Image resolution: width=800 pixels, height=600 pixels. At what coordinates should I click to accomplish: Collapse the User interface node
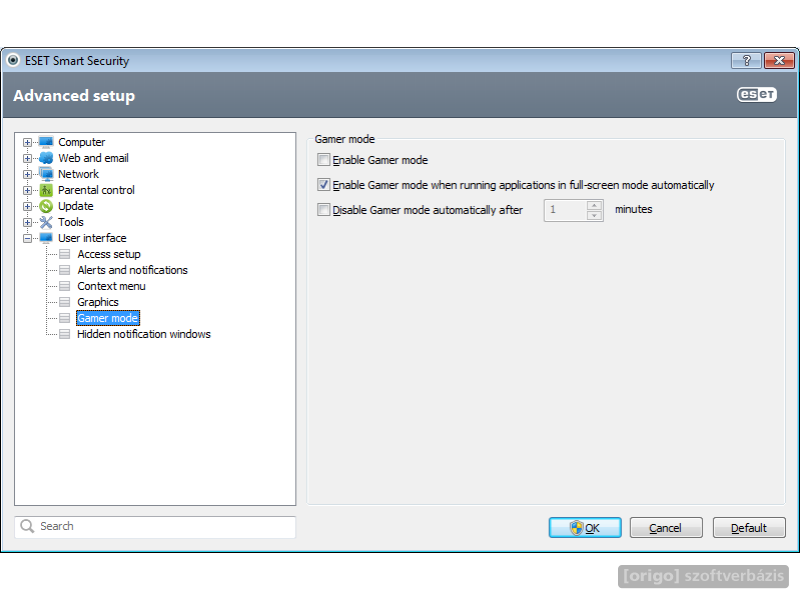pyautogui.click(x=28, y=238)
